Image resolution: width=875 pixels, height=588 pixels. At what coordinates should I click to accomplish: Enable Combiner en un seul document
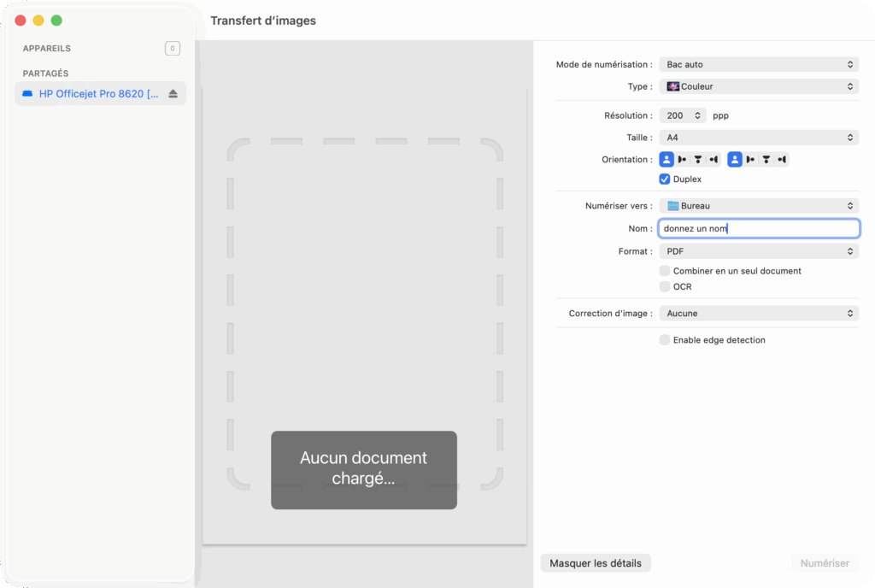click(665, 271)
